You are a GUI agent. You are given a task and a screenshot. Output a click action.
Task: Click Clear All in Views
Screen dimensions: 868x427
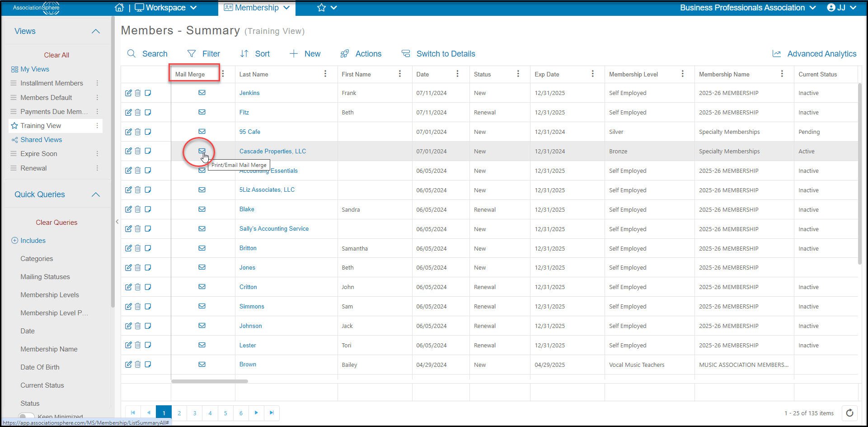(x=56, y=55)
